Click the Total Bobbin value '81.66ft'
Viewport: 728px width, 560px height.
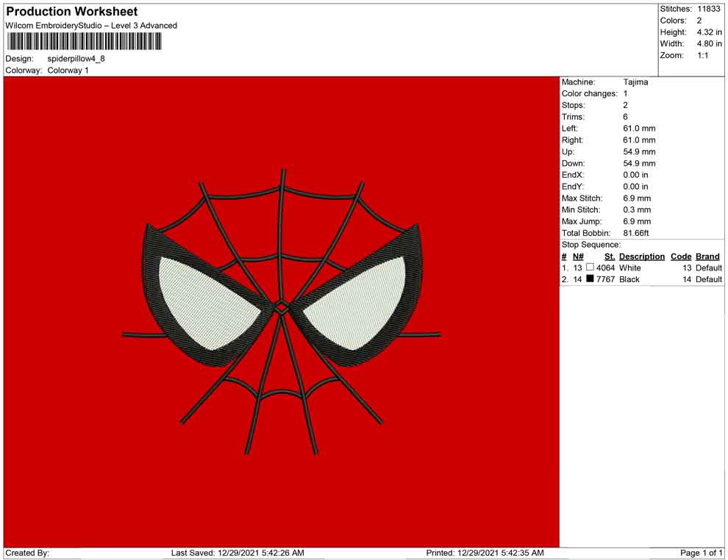click(x=636, y=232)
